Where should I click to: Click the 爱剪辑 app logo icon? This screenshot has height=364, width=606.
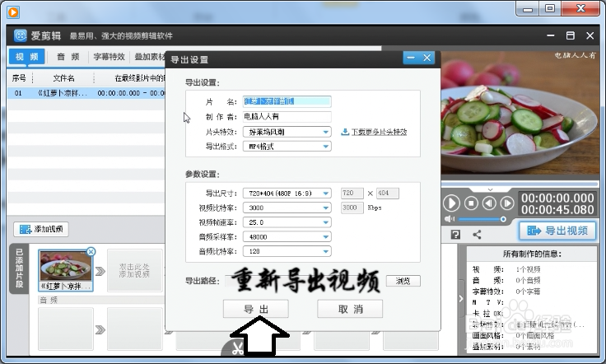pyautogui.click(x=20, y=35)
